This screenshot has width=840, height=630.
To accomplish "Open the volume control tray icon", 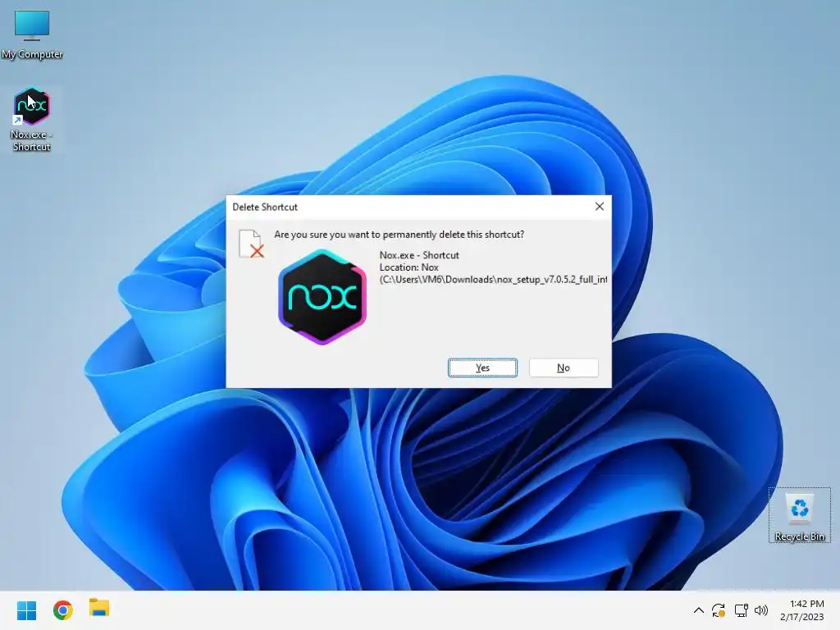I will click(761, 610).
